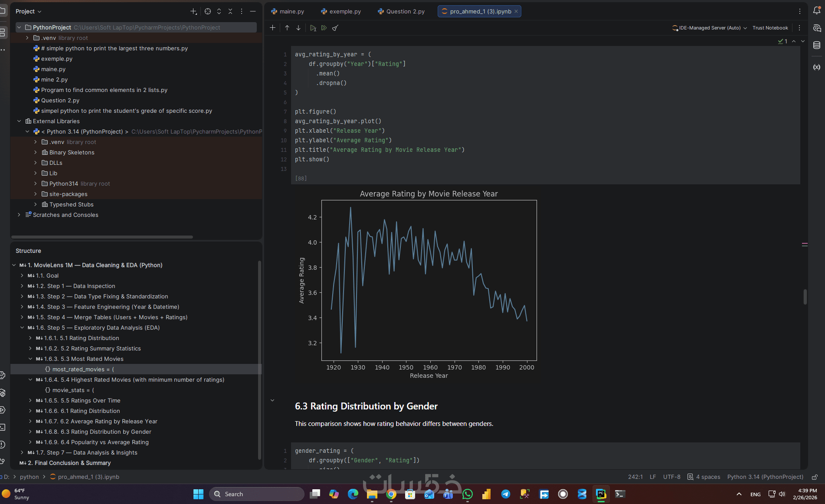Open mine 2.py in project tree
Screen dimensions: 825x504
pyautogui.click(x=54, y=79)
